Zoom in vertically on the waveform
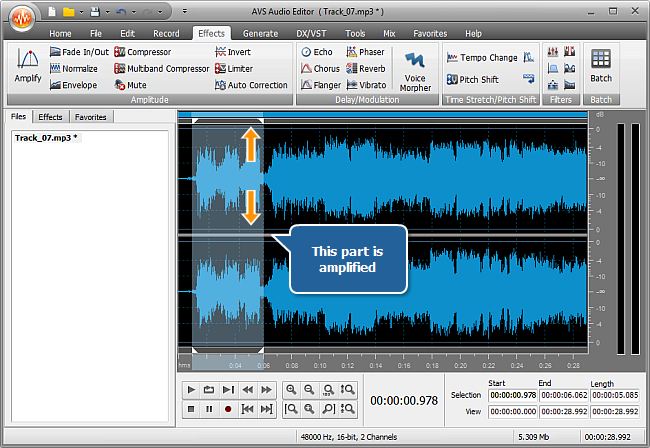Image resolution: width=650 pixels, height=448 pixels. (x=347, y=390)
